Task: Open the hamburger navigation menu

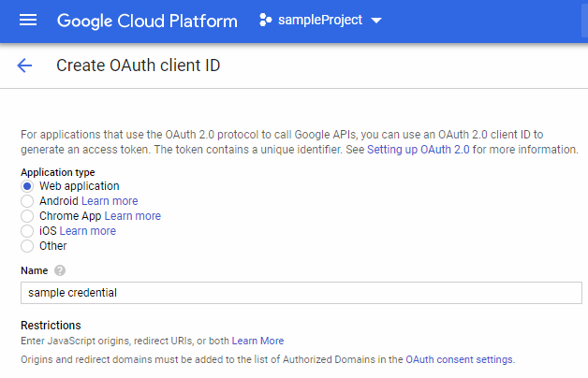Action: [28, 20]
